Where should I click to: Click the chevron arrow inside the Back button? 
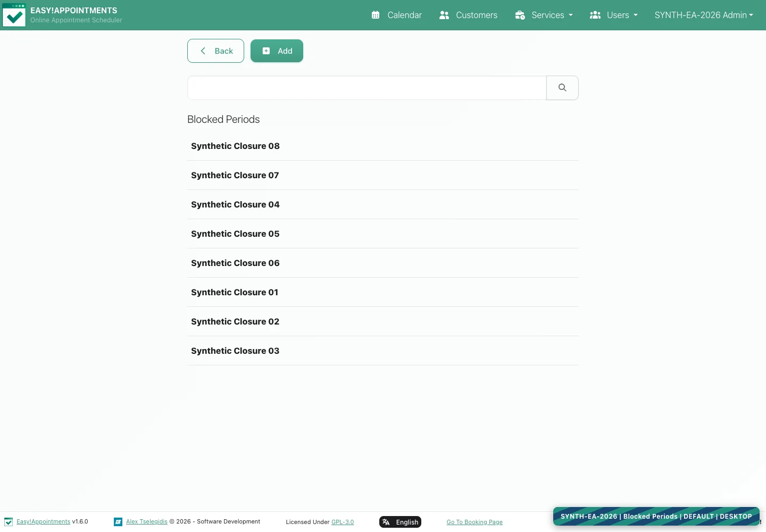tap(203, 51)
